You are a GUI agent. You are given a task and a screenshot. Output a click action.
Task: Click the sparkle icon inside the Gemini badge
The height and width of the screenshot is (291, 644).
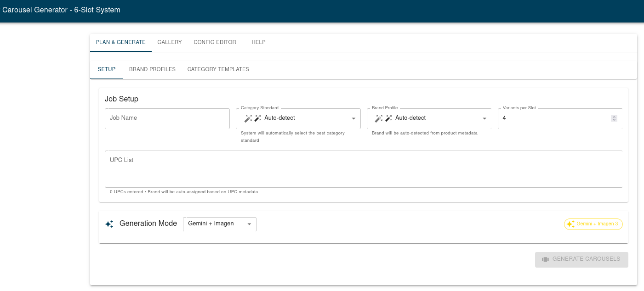tap(570, 224)
